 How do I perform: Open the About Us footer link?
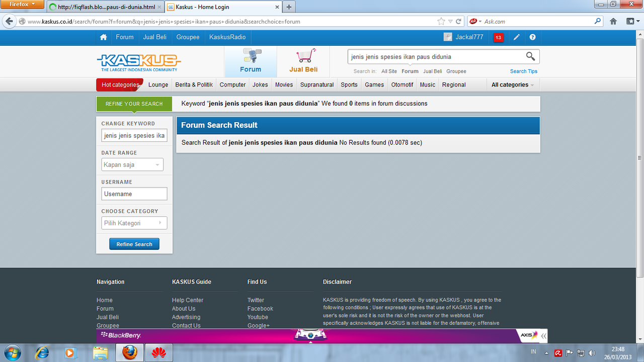tap(184, 309)
